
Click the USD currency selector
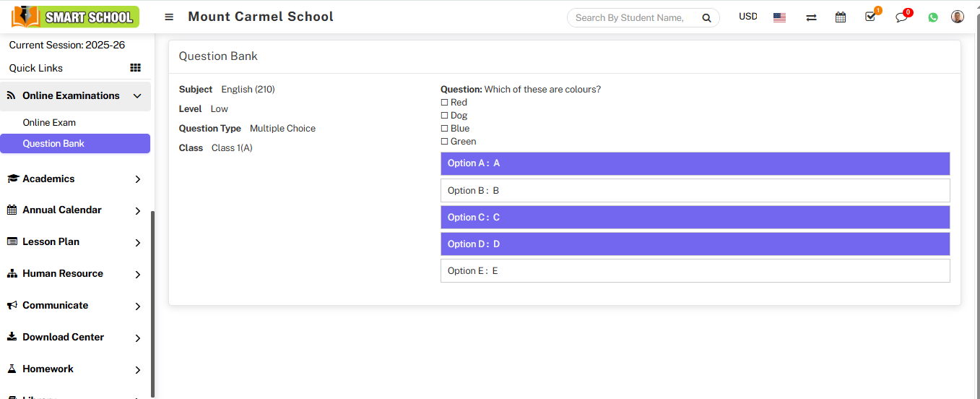748,17
